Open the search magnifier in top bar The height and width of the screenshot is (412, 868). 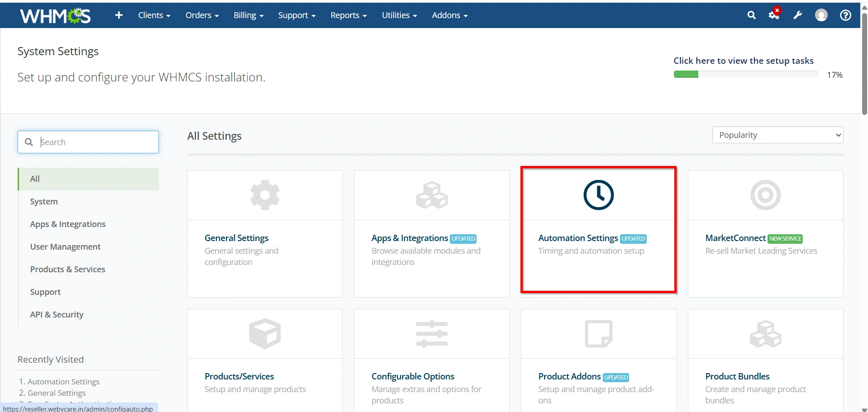click(x=751, y=15)
